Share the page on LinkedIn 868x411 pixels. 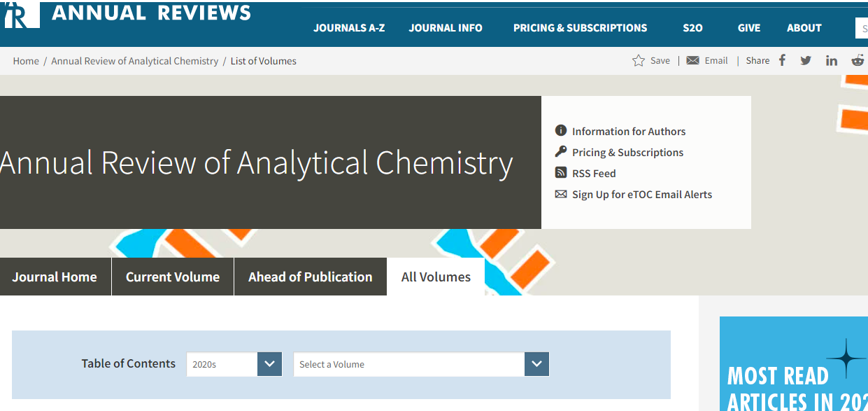[831, 61]
